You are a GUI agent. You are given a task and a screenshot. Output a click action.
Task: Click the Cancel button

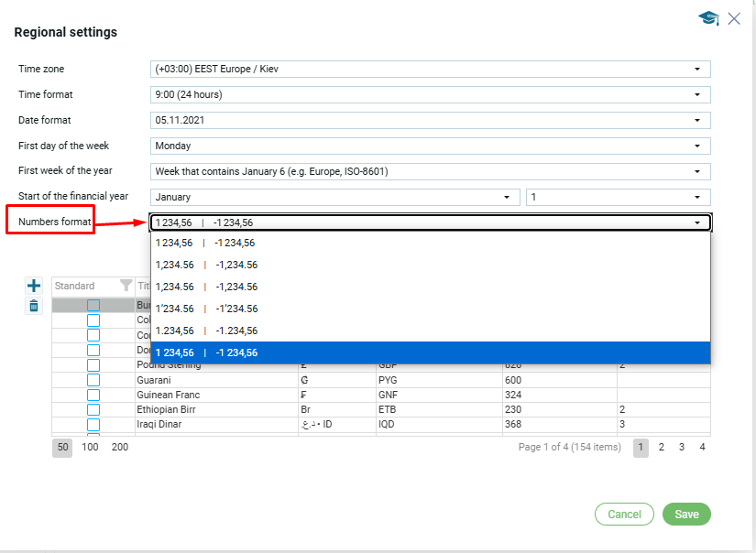(x=624, y=515)
